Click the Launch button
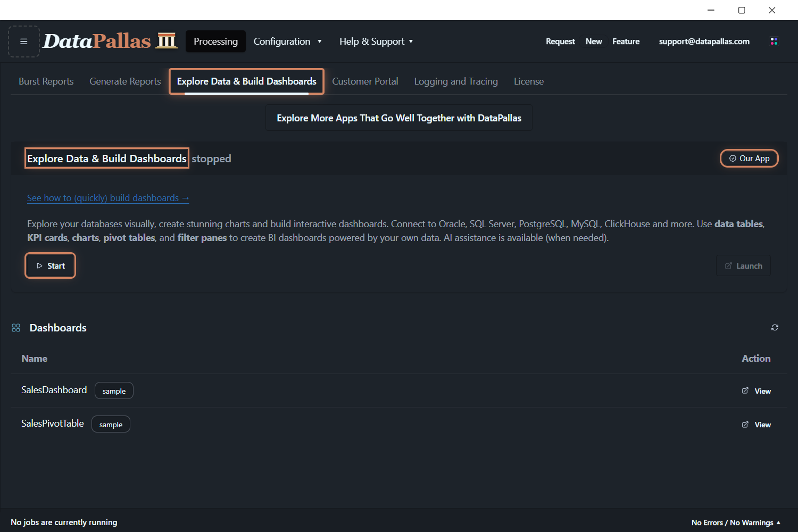 (x=743, y=266)
